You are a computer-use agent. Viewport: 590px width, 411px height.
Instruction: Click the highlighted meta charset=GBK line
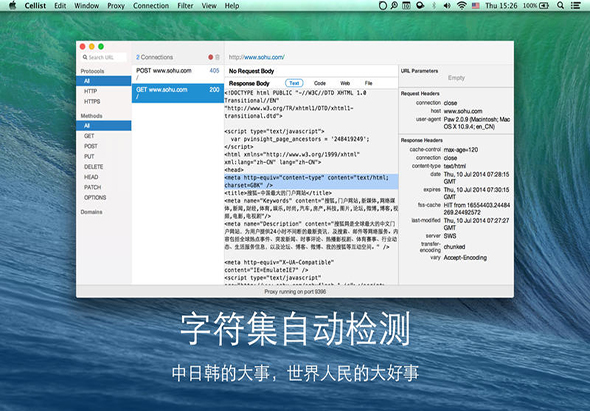pos(311,181)
